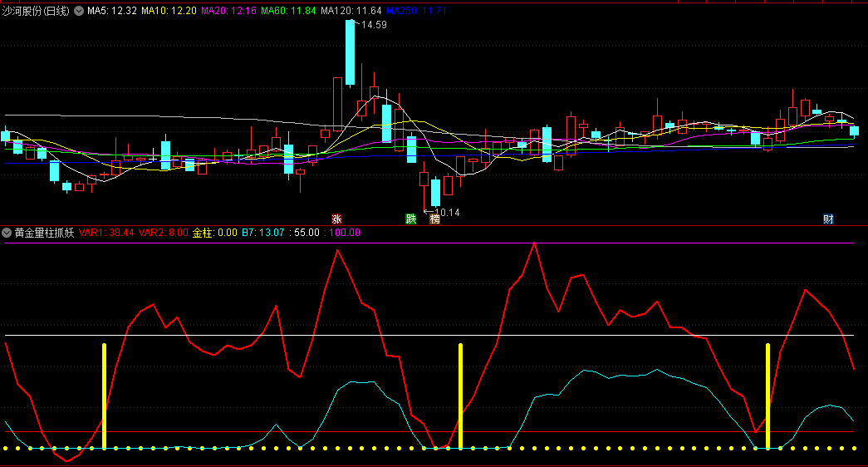This screenshot has height=467, width=868.
Task: Select the tall cyan candle at 14.59 peak
Action: pyautogui.click(x=350, y=53)
